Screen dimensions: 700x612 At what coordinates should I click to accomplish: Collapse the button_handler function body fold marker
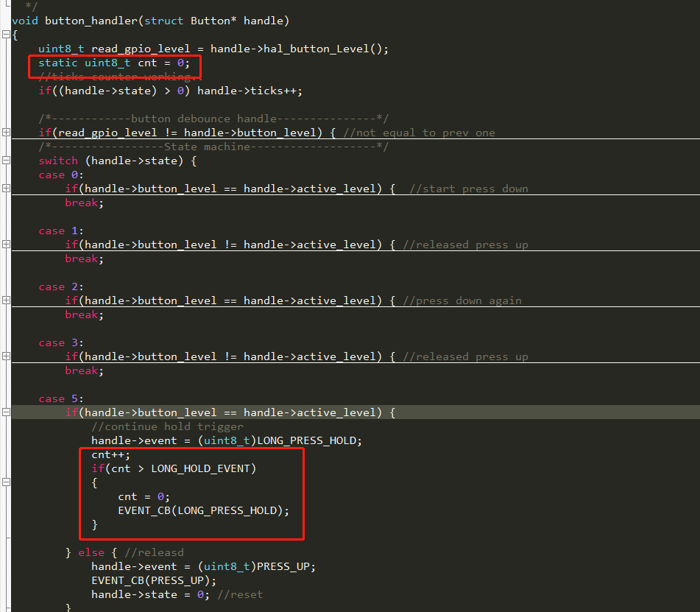point(6,35)
